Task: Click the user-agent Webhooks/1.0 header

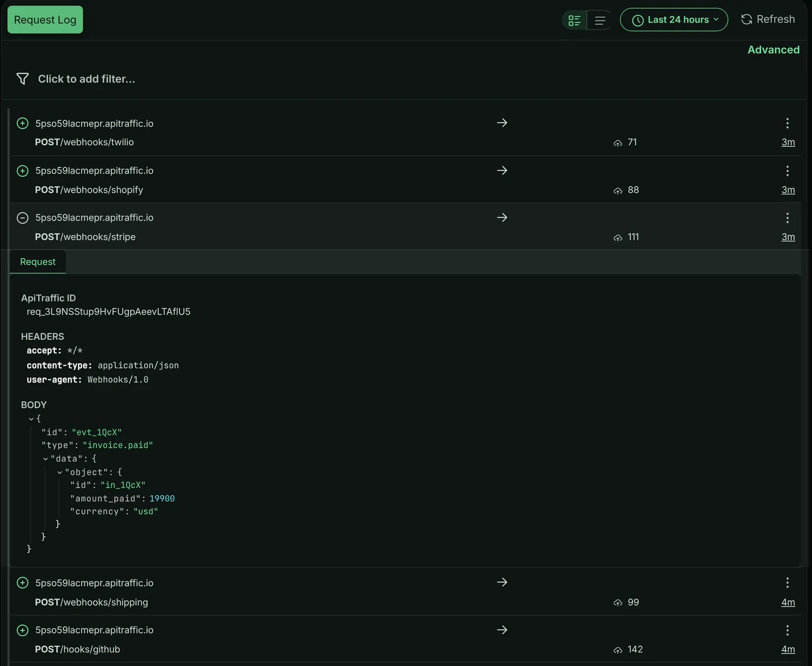Action: pos(87,380)
